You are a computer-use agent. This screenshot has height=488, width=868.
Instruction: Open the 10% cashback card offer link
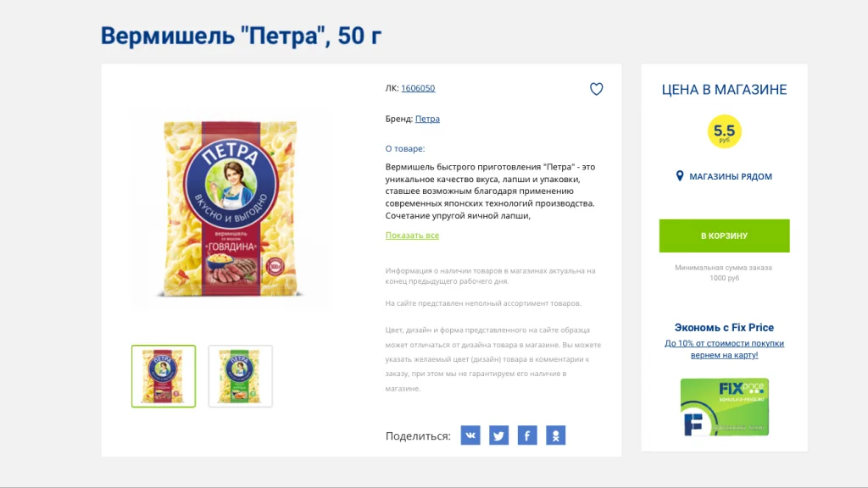pos(724,349)
